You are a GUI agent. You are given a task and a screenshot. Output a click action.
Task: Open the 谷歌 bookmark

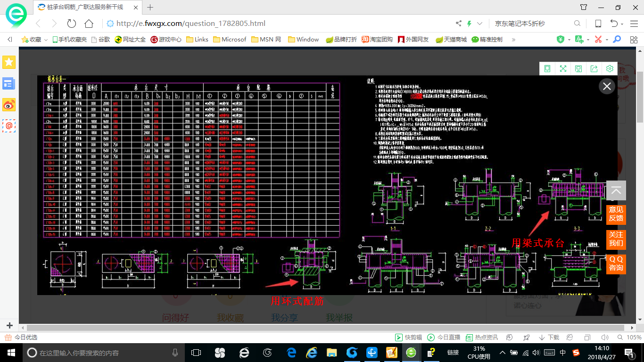click(100, 40)
